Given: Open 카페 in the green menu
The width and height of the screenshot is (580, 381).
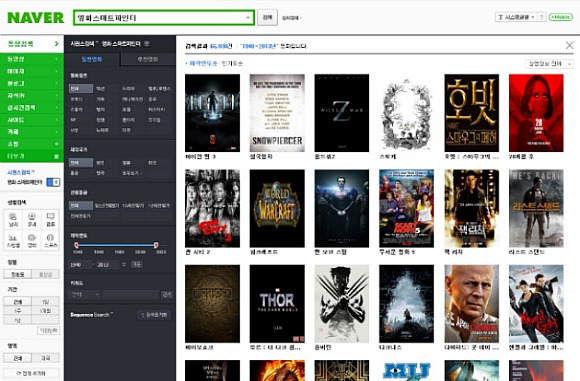Looking at the screenshot, I should (32, 132).
